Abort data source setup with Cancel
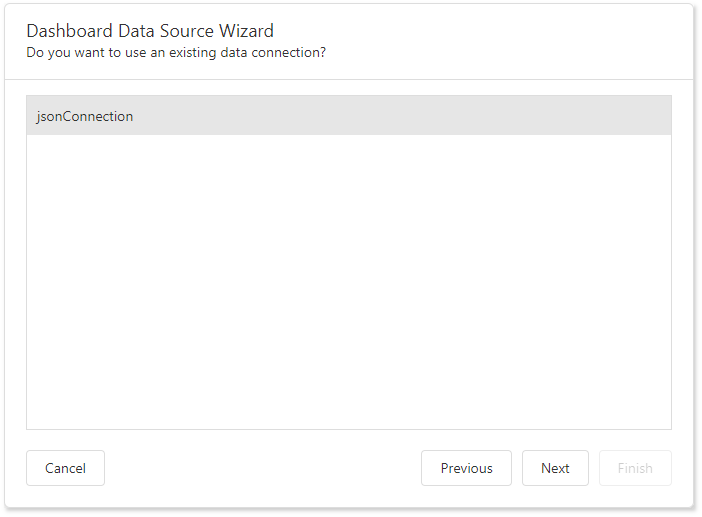702x517 pixels. pyautogui.click(x=66, y=468)
